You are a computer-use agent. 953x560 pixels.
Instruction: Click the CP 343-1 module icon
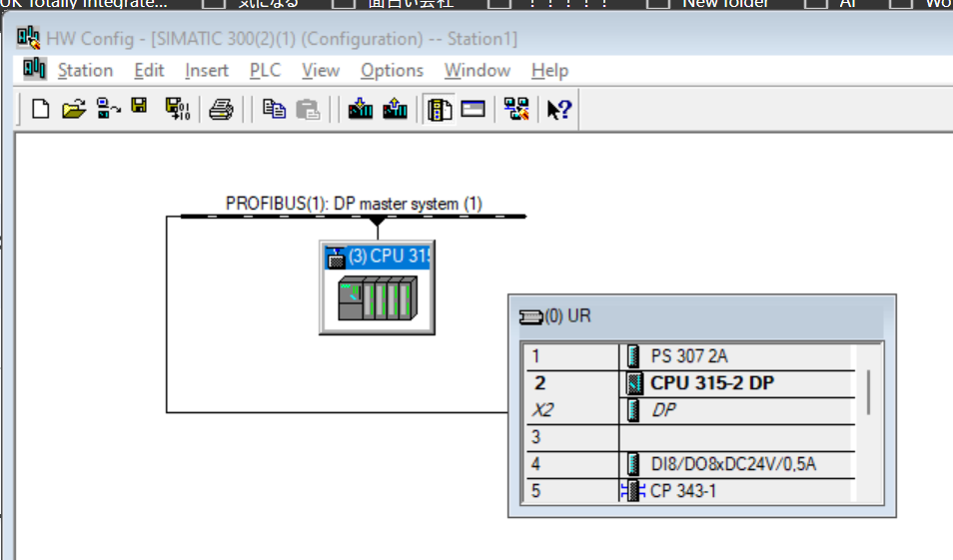click(x=632, y=491)
